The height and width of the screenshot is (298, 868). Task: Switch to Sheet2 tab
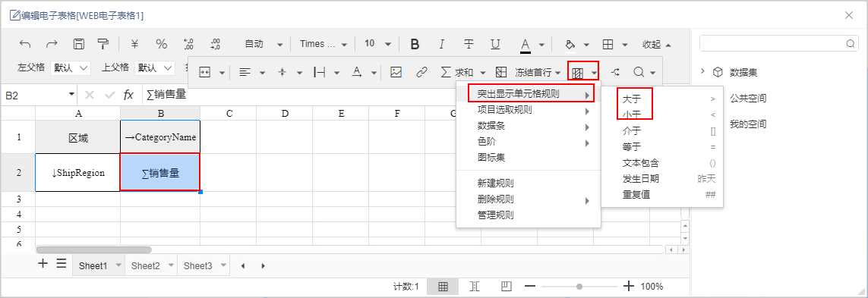[146, 266]
